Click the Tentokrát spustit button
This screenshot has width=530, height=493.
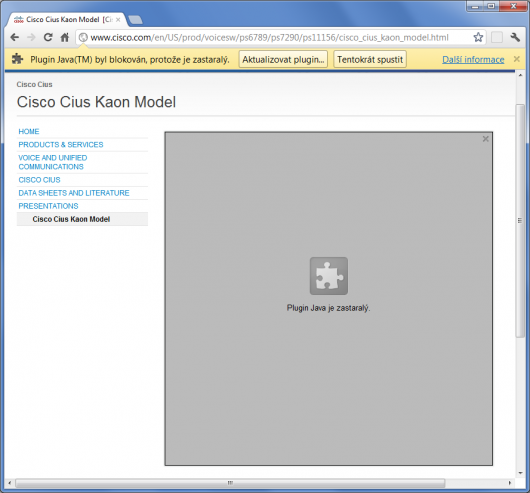coord(370,59)
